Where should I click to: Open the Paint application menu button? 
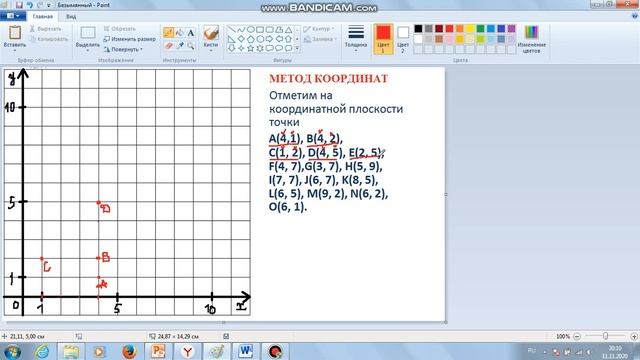13,16
